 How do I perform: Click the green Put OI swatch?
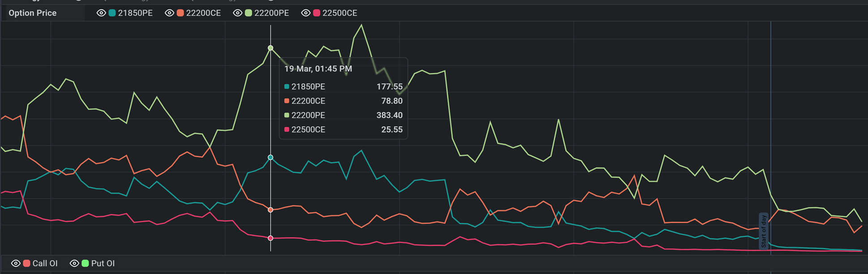[85, 263]
